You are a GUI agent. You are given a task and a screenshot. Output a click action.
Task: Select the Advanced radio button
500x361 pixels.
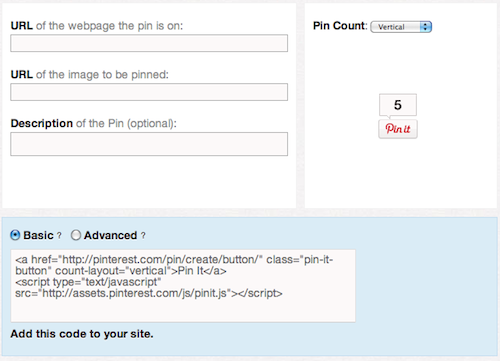[x=76, y=235]
